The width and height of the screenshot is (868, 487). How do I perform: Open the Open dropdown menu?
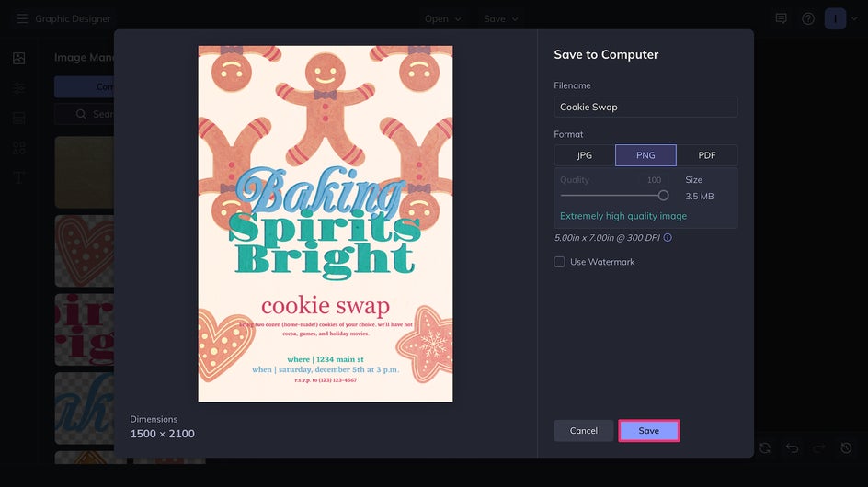442,18
